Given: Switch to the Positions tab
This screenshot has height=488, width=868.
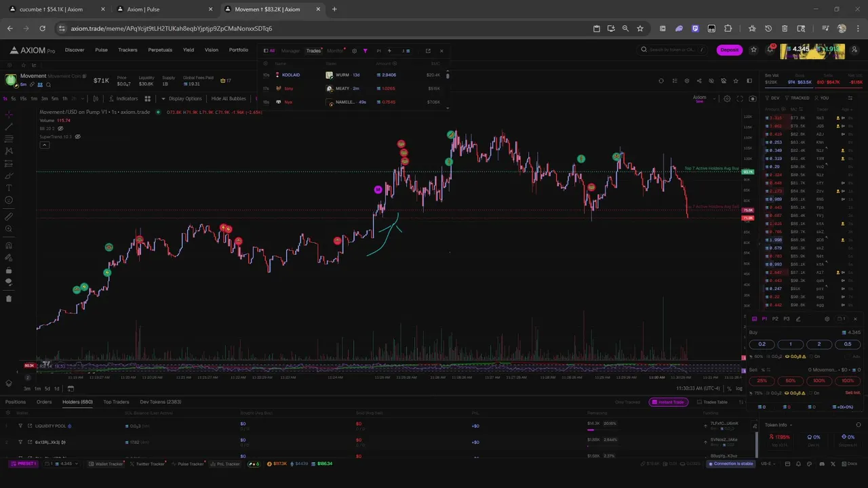Looking at the screenshot, I should pos(16,402).
